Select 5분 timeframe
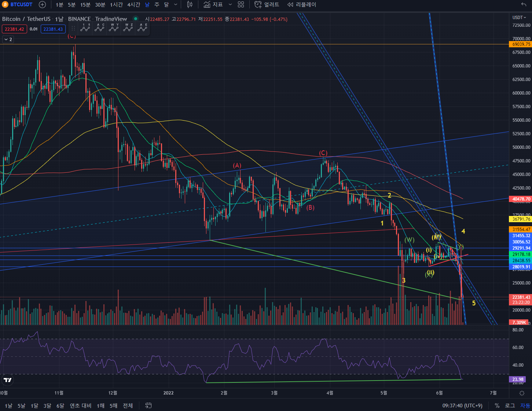The height and width of the screenshot is (411, 532). click(x=71, y=5)
